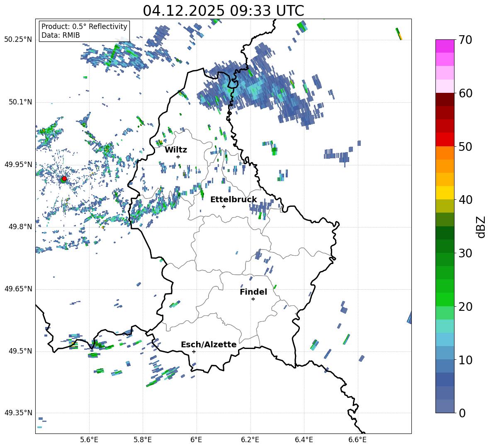Click the Product 0.5° Reflectivity info box

pyautogui.click(x=84, y=31)
